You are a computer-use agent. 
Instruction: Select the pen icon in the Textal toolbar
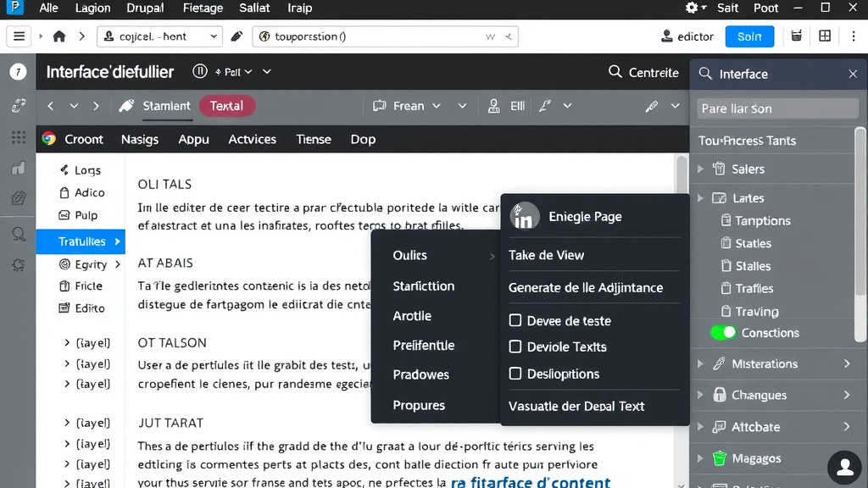click(x=652, y=106)
